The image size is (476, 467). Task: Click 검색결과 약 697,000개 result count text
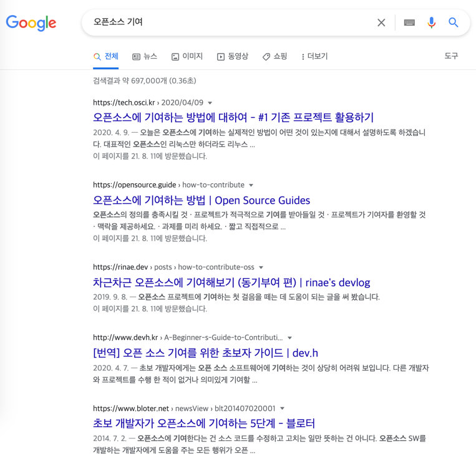(x=145, y=80)
